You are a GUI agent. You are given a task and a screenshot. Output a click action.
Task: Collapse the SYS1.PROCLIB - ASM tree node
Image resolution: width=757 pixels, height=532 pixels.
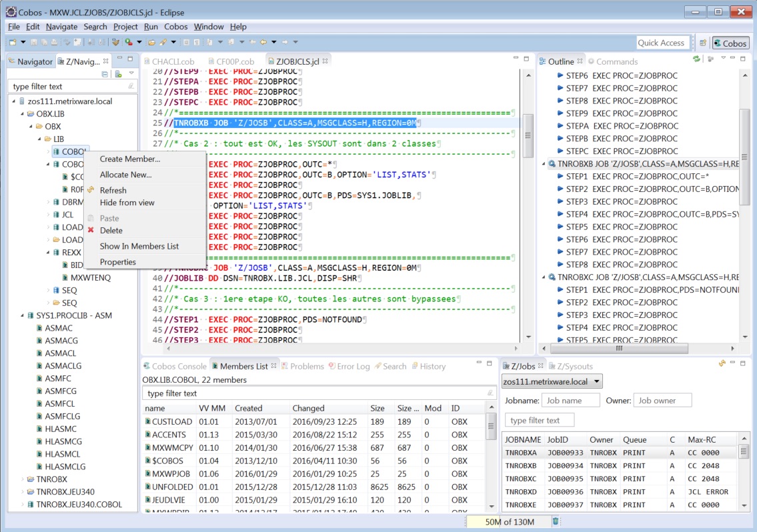22,316
